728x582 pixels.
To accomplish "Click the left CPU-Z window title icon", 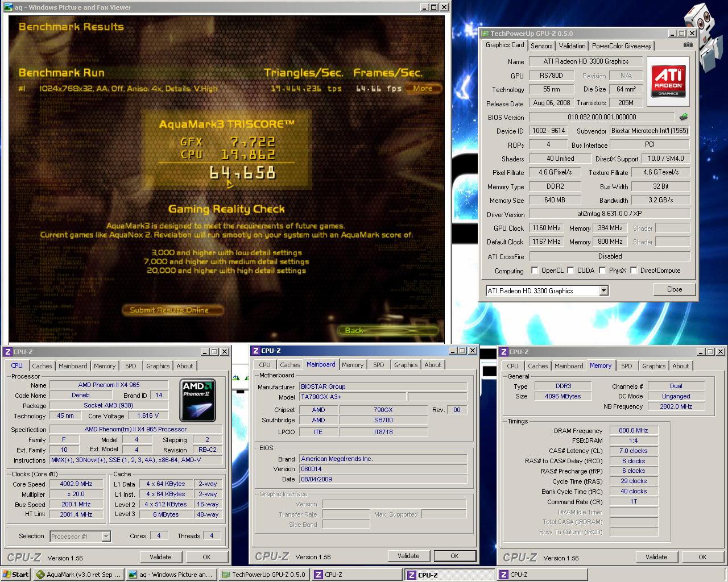I will tap(8, 352).
